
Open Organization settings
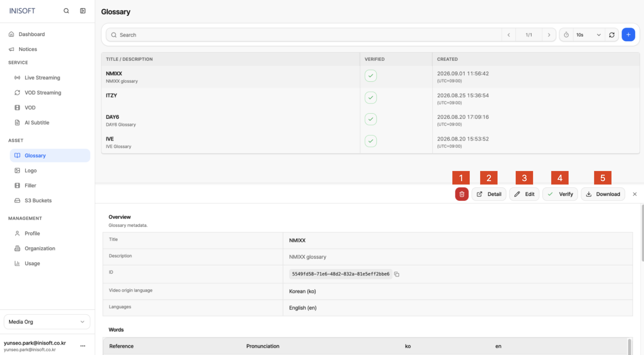point(40,249)
